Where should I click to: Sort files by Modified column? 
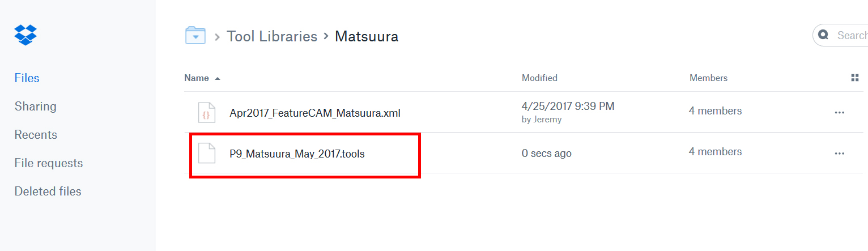point(539,78)
